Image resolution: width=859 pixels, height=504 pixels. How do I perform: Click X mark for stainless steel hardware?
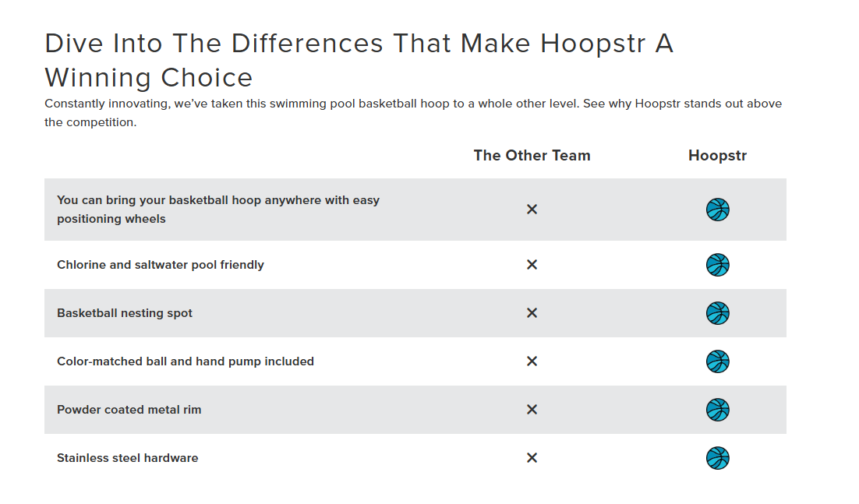532,458
